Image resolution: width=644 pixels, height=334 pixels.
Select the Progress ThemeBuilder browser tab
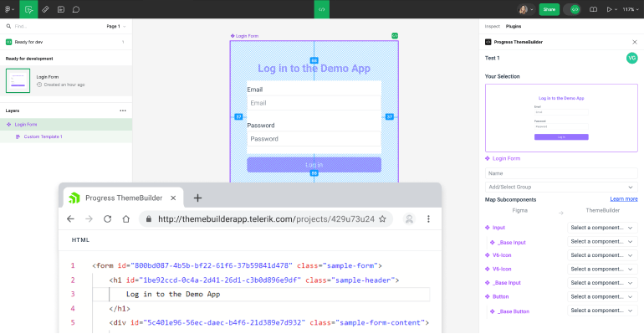pos(123,198)
